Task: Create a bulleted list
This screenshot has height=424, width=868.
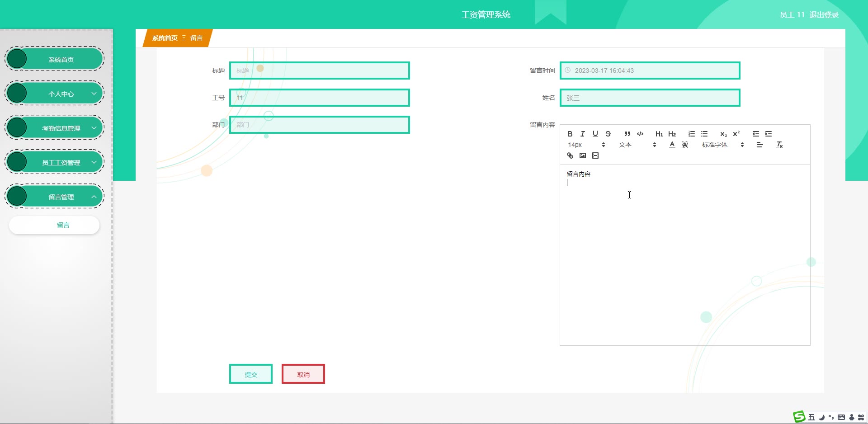Action: [704, 134]
